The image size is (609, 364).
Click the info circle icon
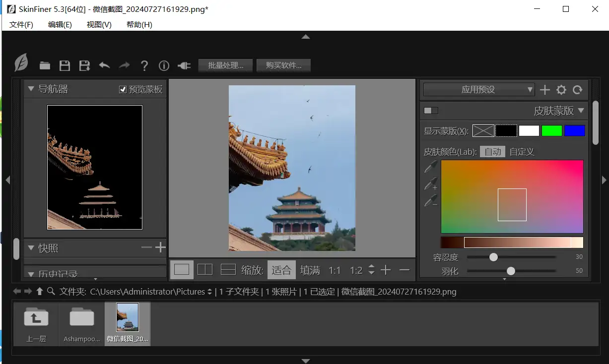pyautogui.click(x=164, y=65)
